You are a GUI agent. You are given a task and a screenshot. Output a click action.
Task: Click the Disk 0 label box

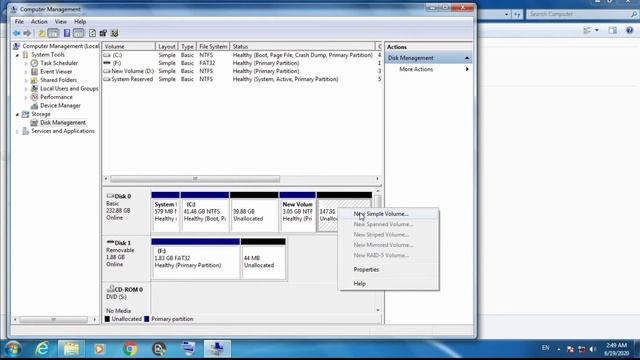pos(126,211)
